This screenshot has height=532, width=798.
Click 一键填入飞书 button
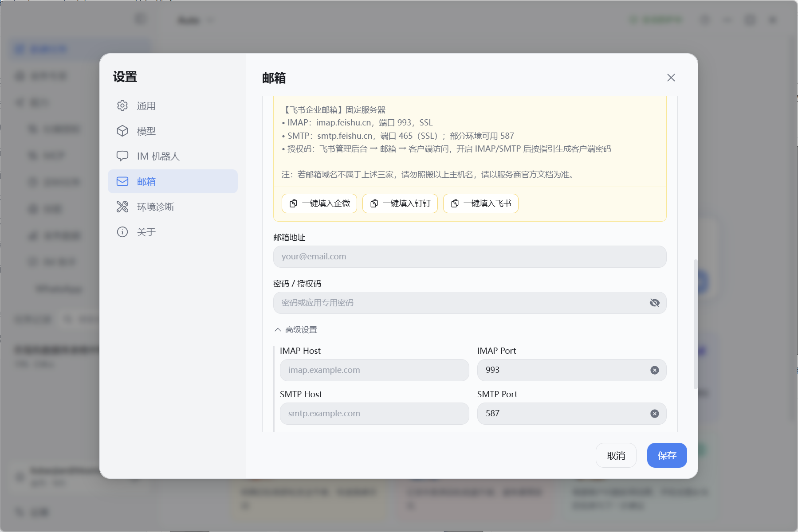tap(481, 203)
